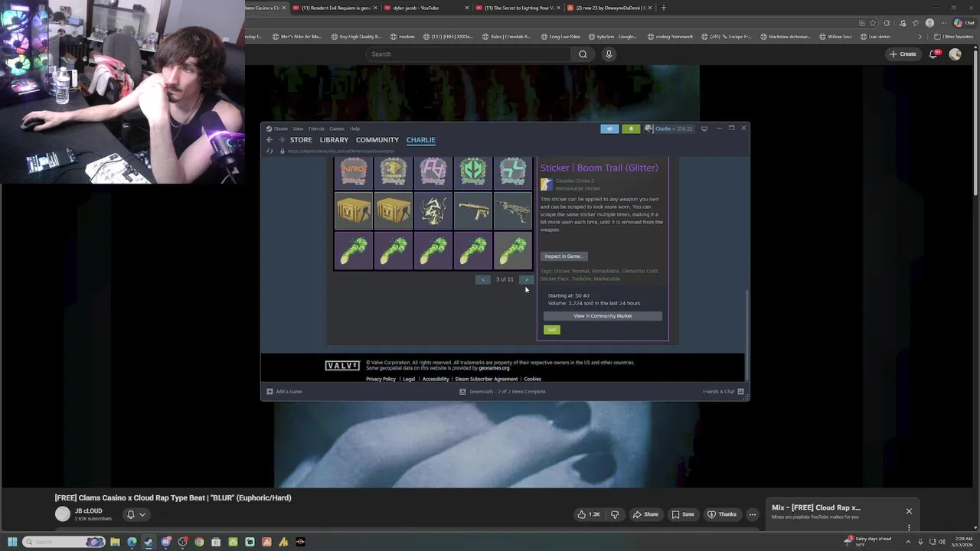Open the Steam menu
Image resolution: width=980 pixels, height=551 pixels.
tap(280, 129)
